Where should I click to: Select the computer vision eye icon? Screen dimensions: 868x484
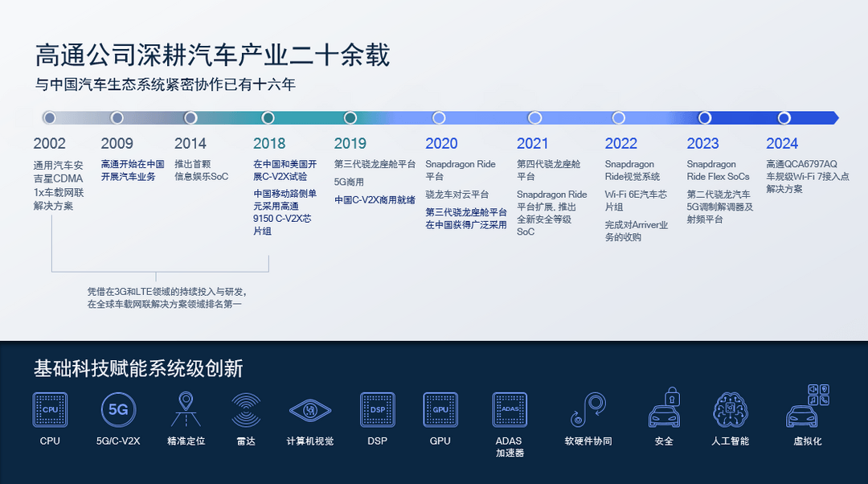click(x=310, y=410)
